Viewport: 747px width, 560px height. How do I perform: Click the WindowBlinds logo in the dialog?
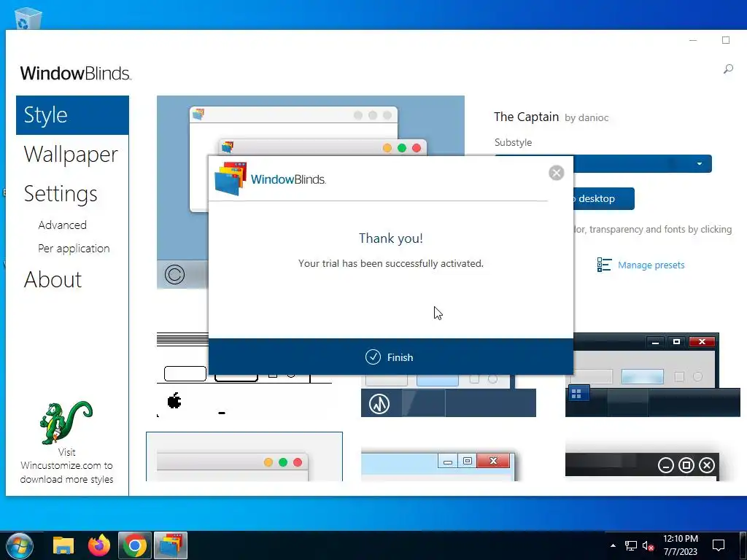pos(270,179)
